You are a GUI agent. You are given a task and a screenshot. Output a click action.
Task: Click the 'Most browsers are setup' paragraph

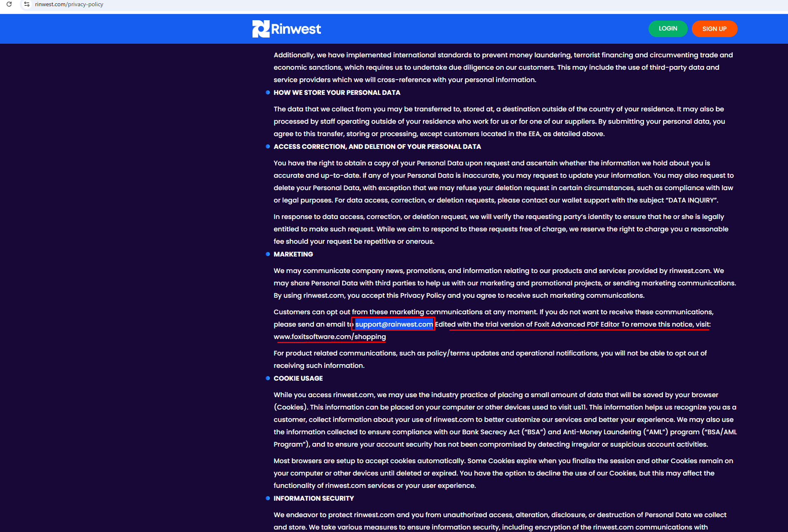[x=503, y=473]
